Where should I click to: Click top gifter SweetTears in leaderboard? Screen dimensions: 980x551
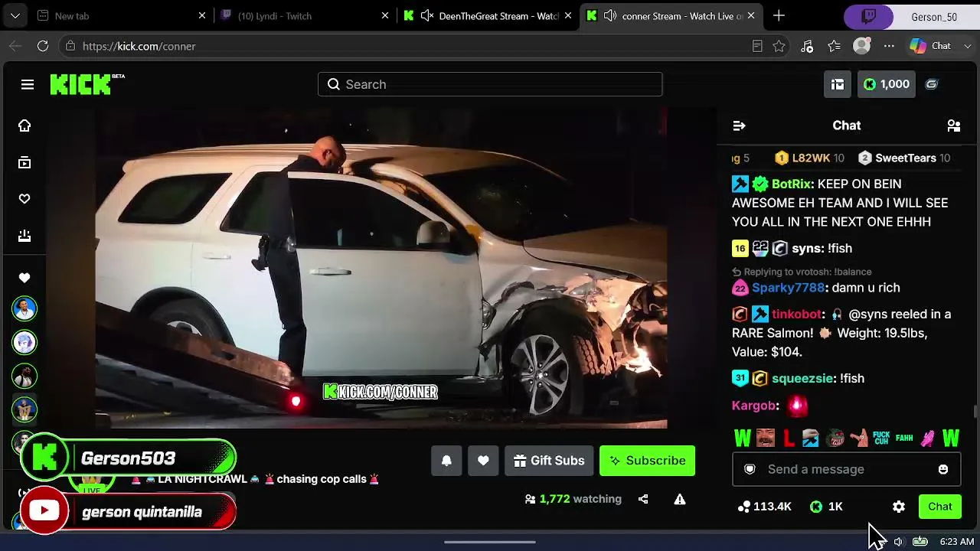coord(906,158)
